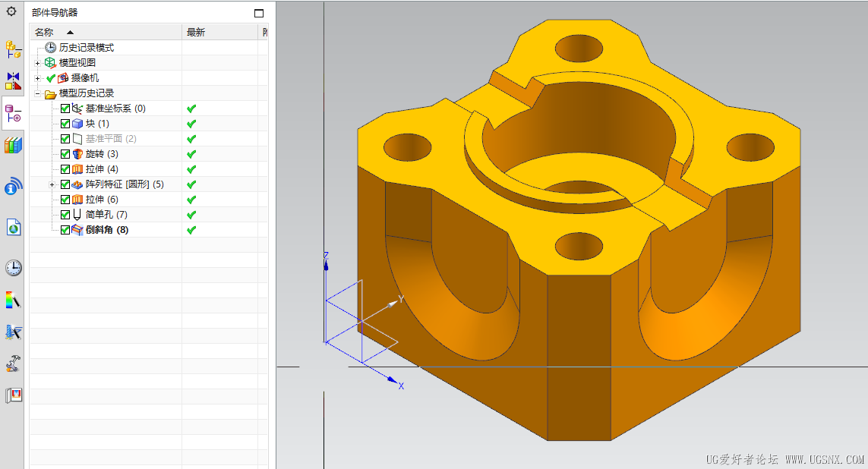Click the 模型视图 green cube icon
Viewport: 868px width, 469px height.
(x=50, y=62)
